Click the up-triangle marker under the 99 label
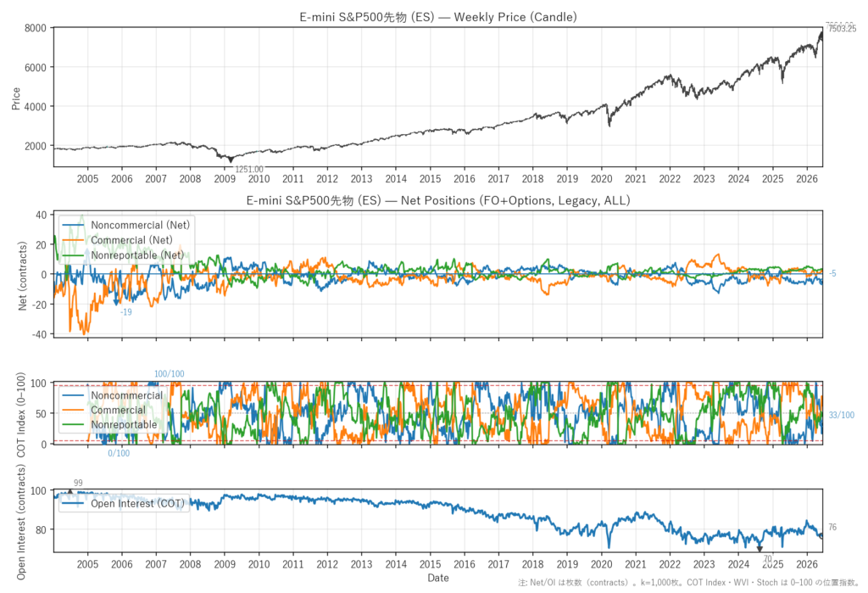 (x=70, y=491)
